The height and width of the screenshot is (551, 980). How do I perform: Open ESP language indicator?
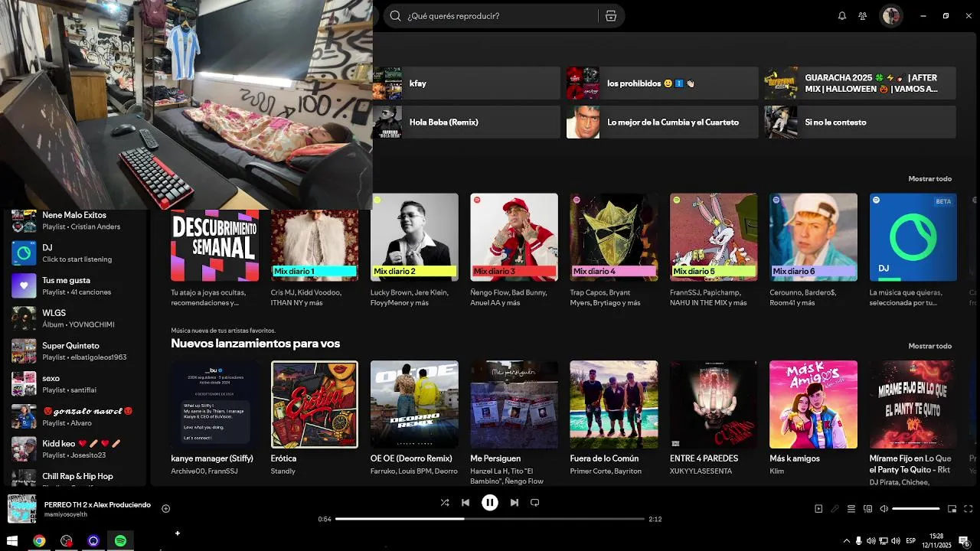pos(911,541)
